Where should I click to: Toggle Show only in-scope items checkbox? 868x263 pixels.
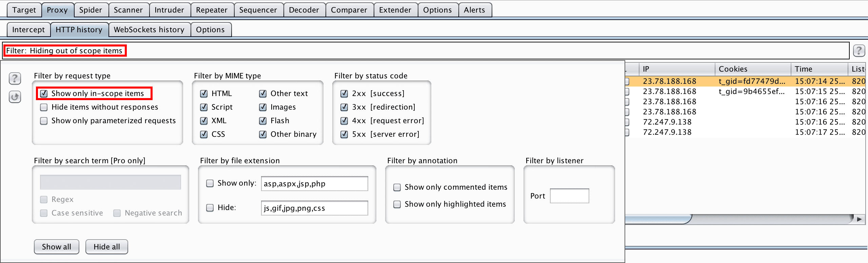point(44,93)
